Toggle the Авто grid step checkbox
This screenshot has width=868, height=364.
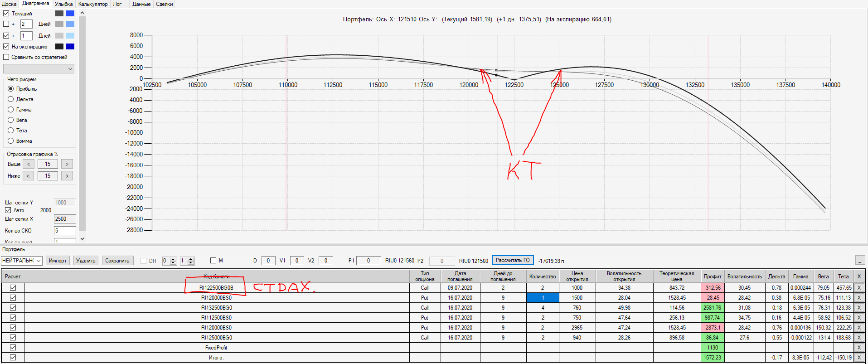(8, 210)
